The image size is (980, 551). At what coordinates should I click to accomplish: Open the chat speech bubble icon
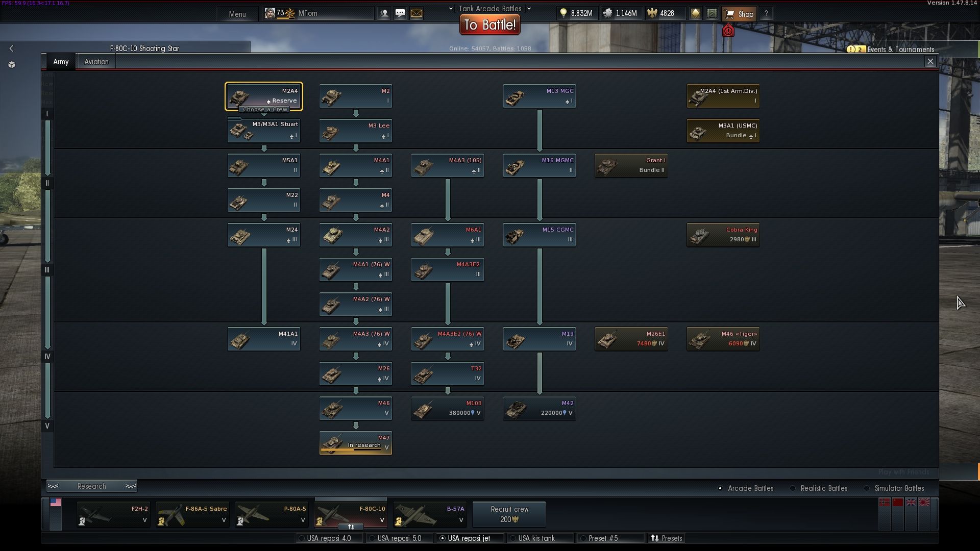[x=400, y=14]
